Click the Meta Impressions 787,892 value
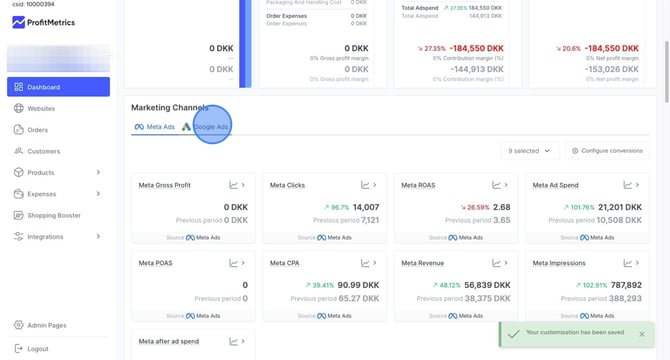Viewport: 670px width, 360px height. [x=626, y=285]
